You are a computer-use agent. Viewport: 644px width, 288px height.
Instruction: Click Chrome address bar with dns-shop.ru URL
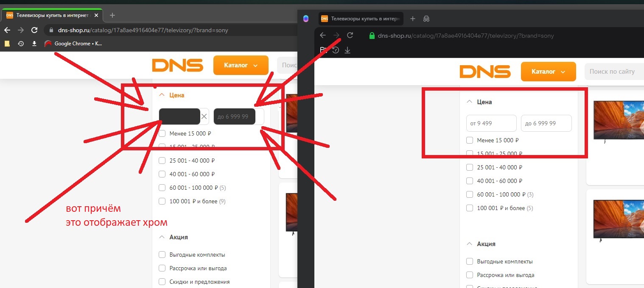(143, 30)
